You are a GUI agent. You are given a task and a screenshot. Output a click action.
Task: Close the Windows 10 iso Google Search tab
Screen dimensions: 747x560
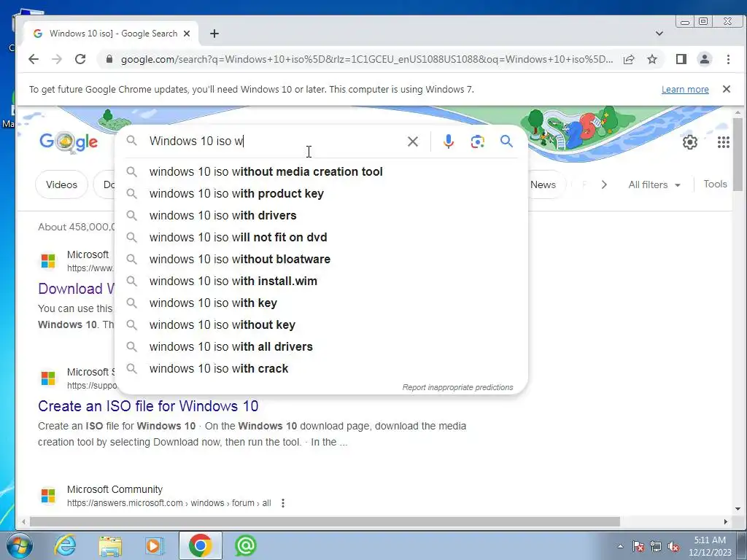coord(187,34)
